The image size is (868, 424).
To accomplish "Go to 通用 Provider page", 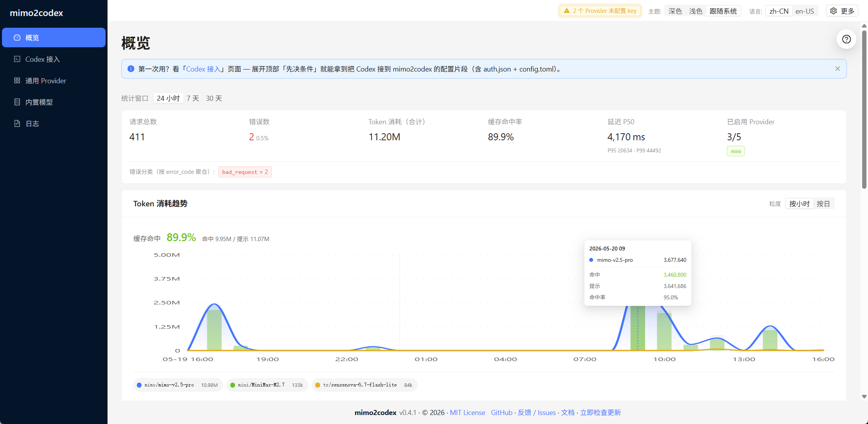I will tap(54, 81).
